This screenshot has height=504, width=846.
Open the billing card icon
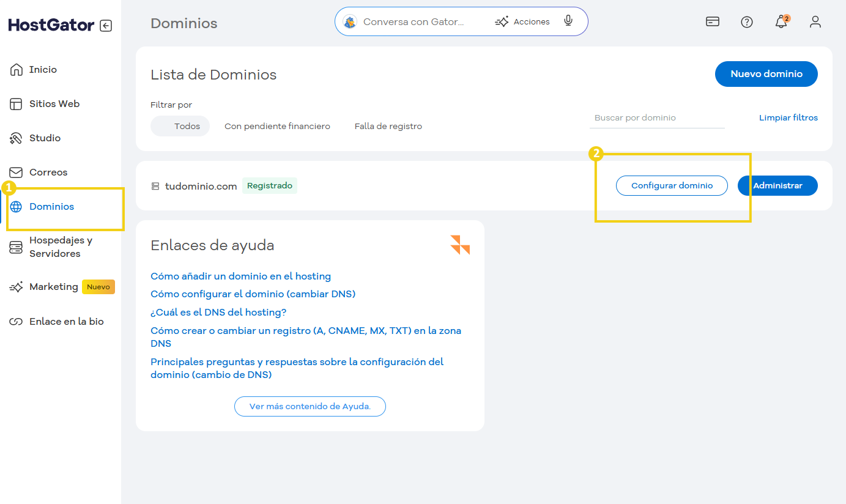pos(712,22)
